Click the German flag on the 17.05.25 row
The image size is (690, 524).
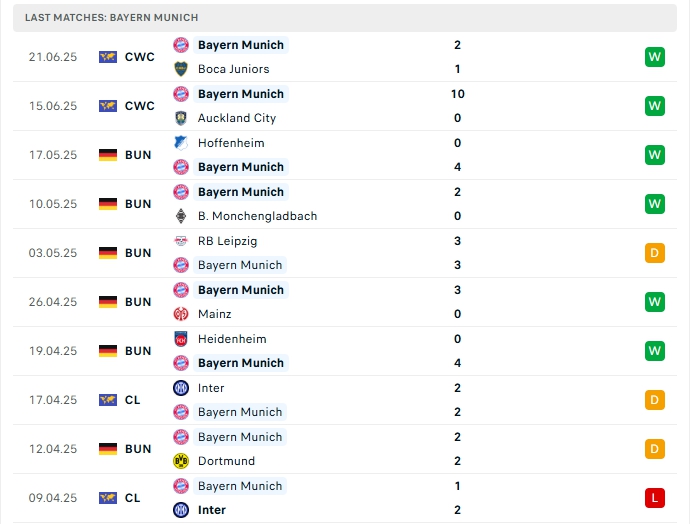[108, 155]
